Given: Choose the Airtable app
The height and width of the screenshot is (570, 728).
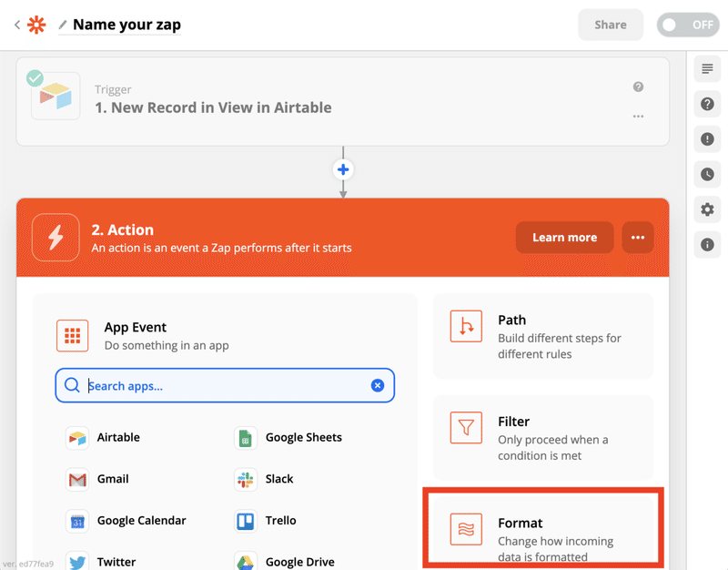Looking at the screenshot, I should pyautogui.click(x=103, y=438).
